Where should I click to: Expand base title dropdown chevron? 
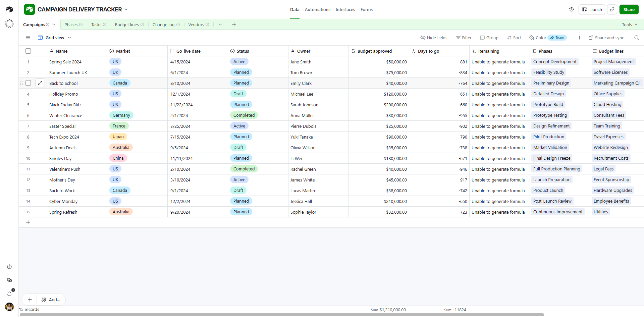(126, 9)
